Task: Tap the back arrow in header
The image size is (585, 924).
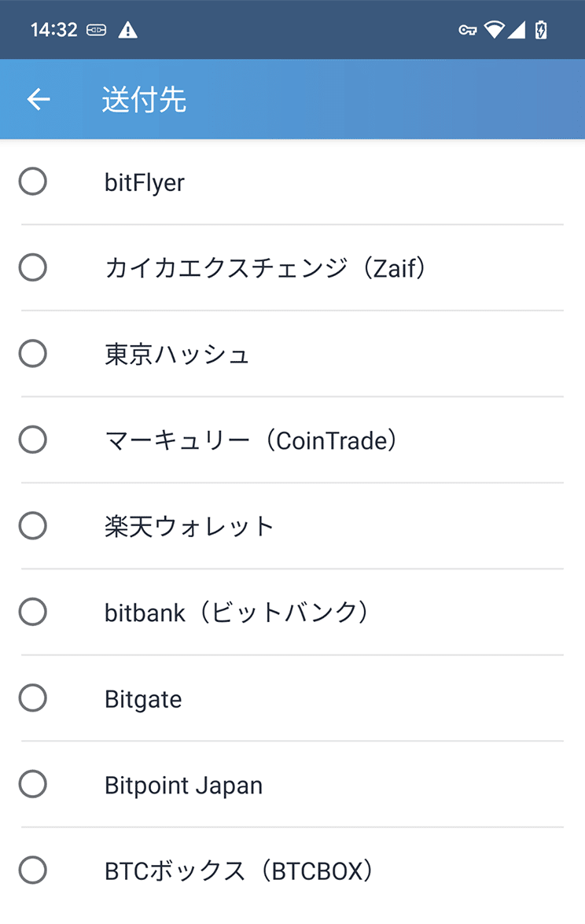Action: pyautogui.click(x=39, y=99)
